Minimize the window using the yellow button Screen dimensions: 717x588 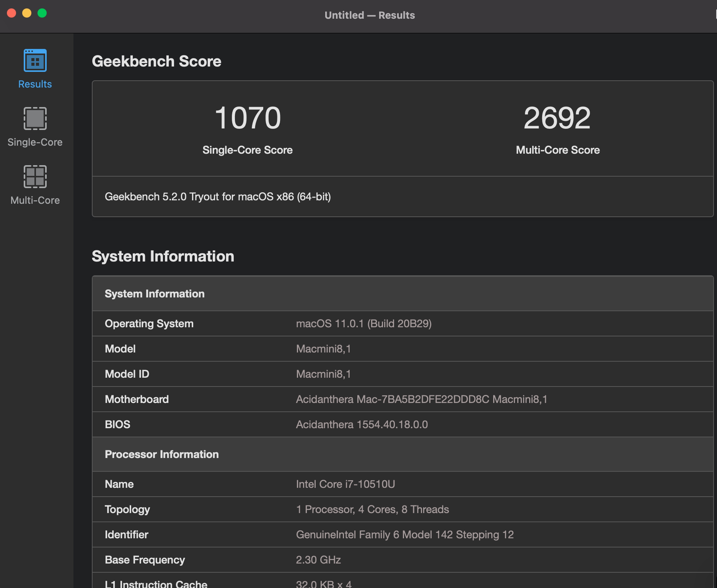pos(27,13)
